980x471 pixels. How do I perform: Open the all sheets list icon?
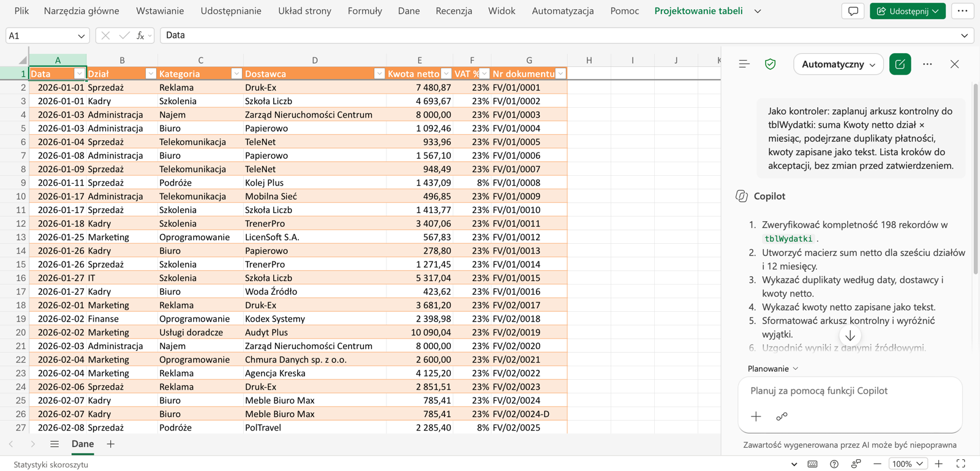[x=55, y=444]
